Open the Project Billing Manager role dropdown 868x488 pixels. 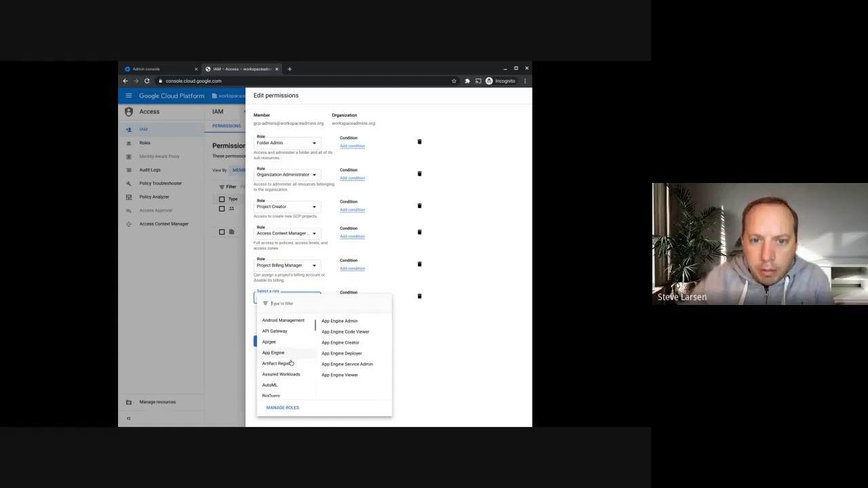point(287,265)
